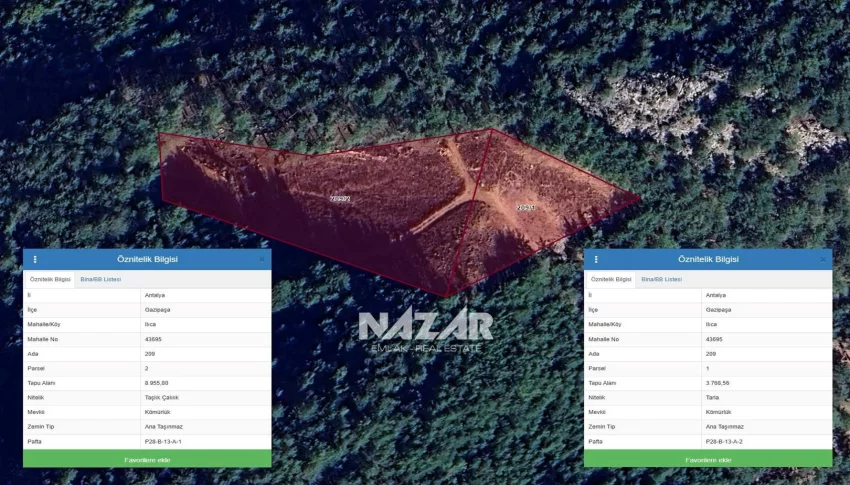The height and width of the screenshot is (485, 850).
Task: Click the number label inside the smaller parcel
Action: (x=526, y=208)
